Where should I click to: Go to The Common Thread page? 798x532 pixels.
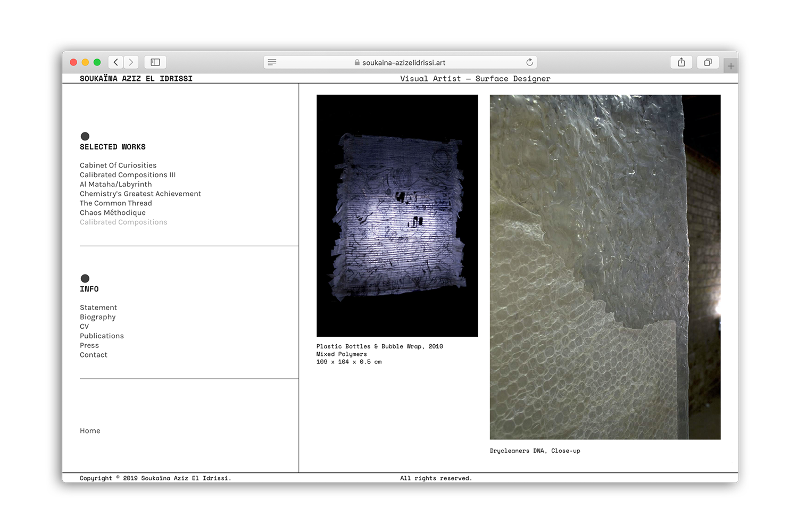[x=115, y=203]
